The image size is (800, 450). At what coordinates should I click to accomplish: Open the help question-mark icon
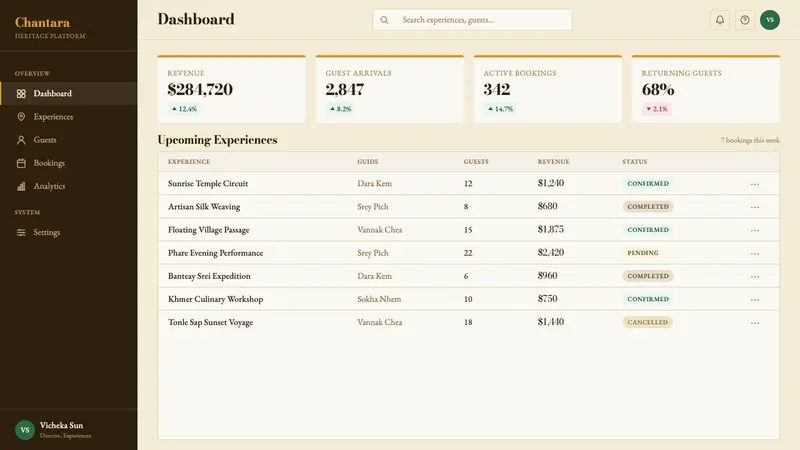(745, 20)
